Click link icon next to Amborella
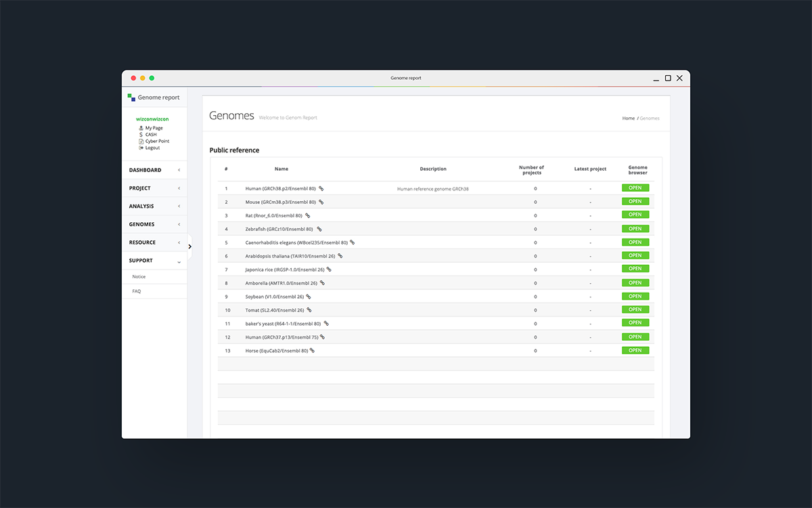Image resolution: width=812 pixels, height=508 pixels. coord(322,283)
